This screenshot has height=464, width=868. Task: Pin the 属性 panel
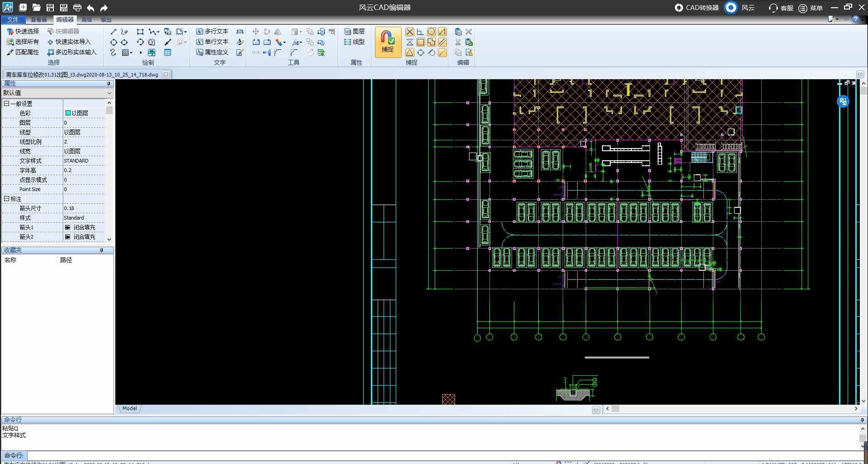109,84
